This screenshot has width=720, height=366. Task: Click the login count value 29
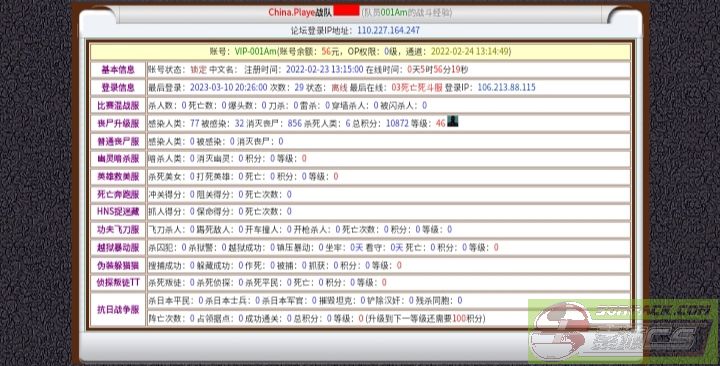click(x=299, y=87)
